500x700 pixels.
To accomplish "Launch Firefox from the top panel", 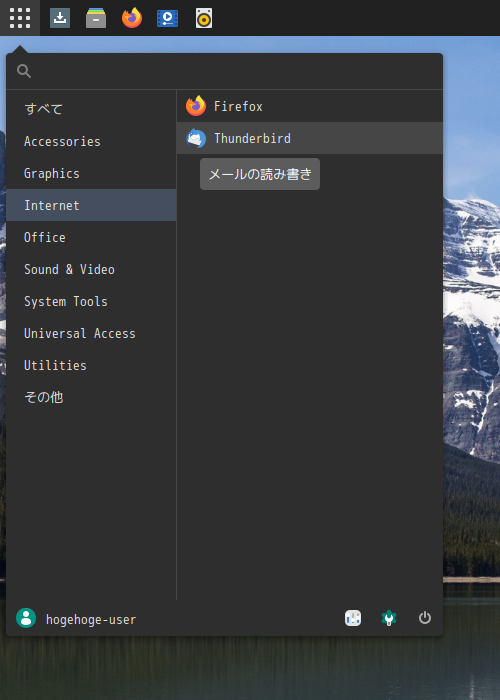I will pos(132,18).
